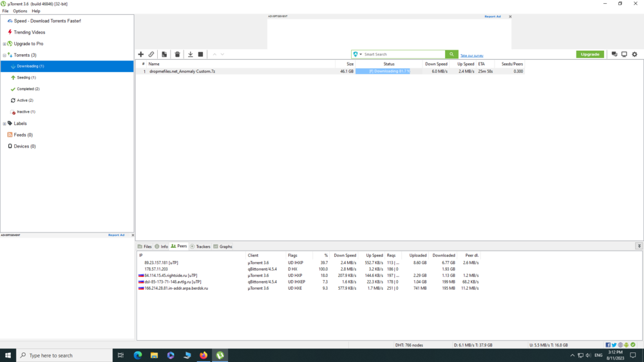Select Devices (0) in sidebar

pos(24,146)
